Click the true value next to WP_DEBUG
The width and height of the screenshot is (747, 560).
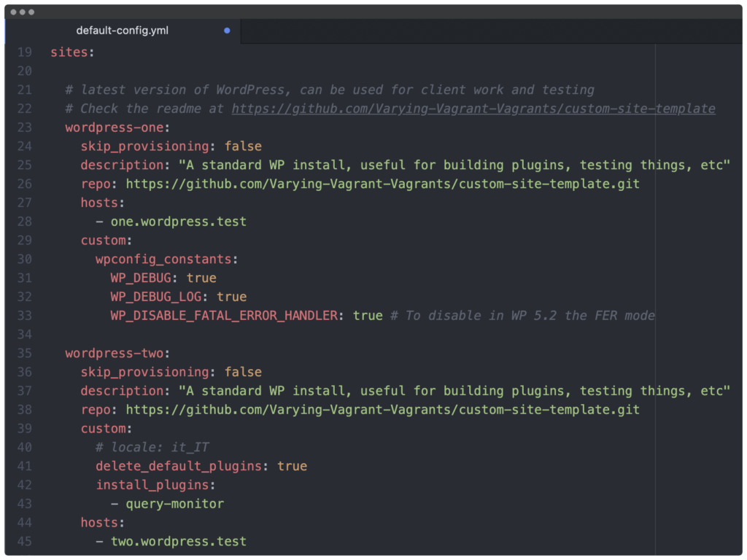pyautogui.click(x=201, y=278)
